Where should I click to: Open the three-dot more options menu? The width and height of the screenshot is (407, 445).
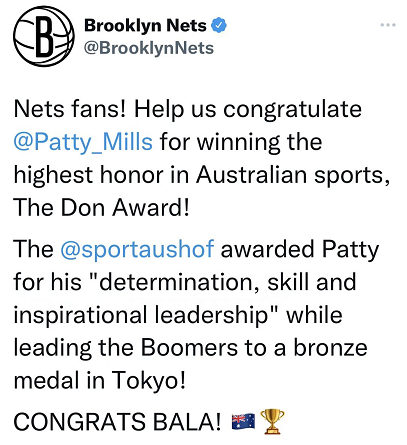click(388, 25)
